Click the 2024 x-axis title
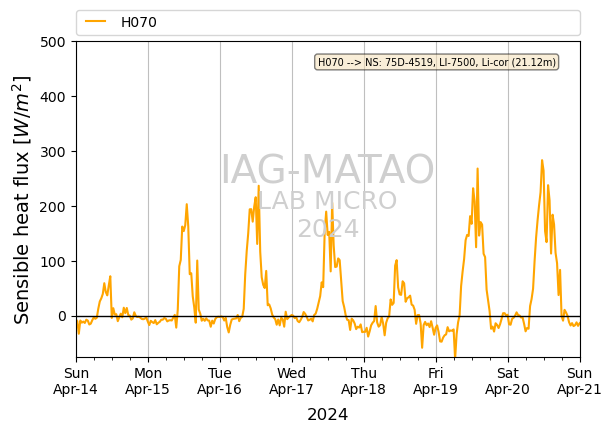612x433 pixels. (327, 414)
